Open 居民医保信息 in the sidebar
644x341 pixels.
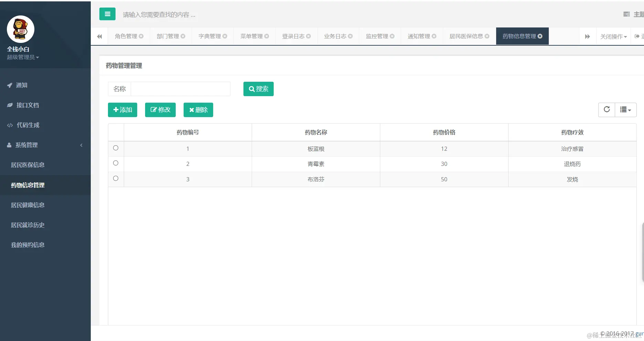pos(45,165)
